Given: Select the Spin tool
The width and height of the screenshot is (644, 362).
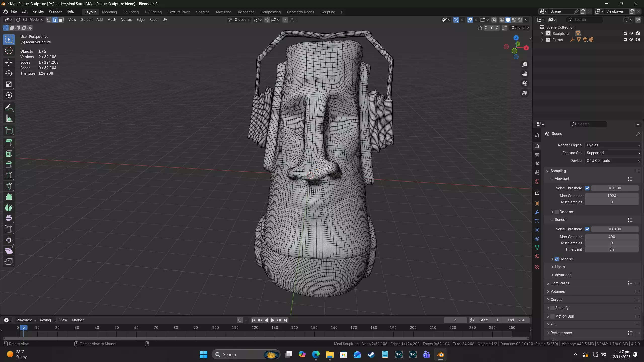Looking at the screenshot, I should (9, 208).
